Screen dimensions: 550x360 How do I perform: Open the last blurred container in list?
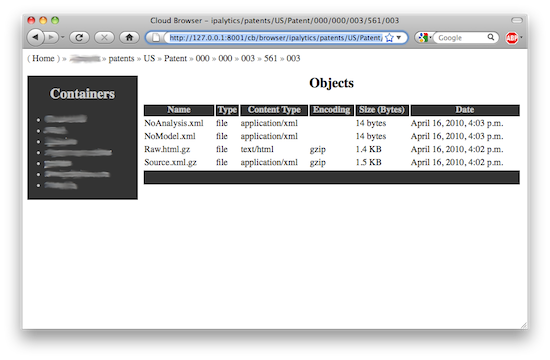pos(61,185)
